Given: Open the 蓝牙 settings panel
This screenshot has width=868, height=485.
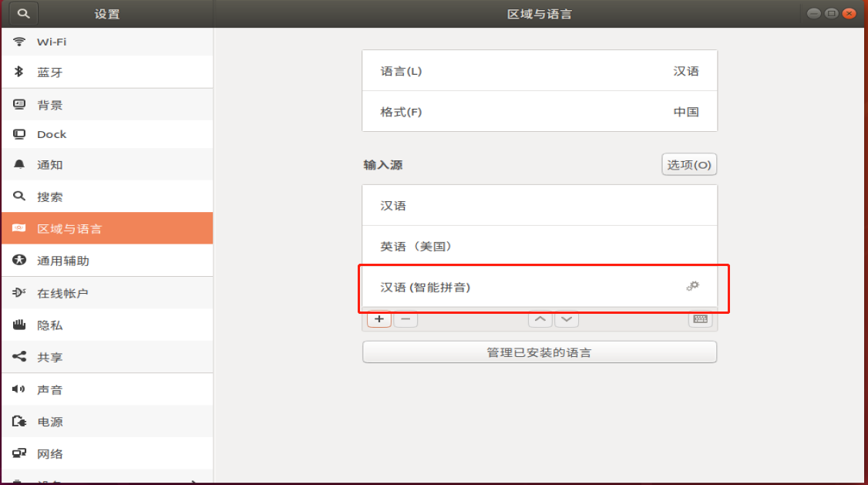Looking at the screenshot, I should coord(107,72).
